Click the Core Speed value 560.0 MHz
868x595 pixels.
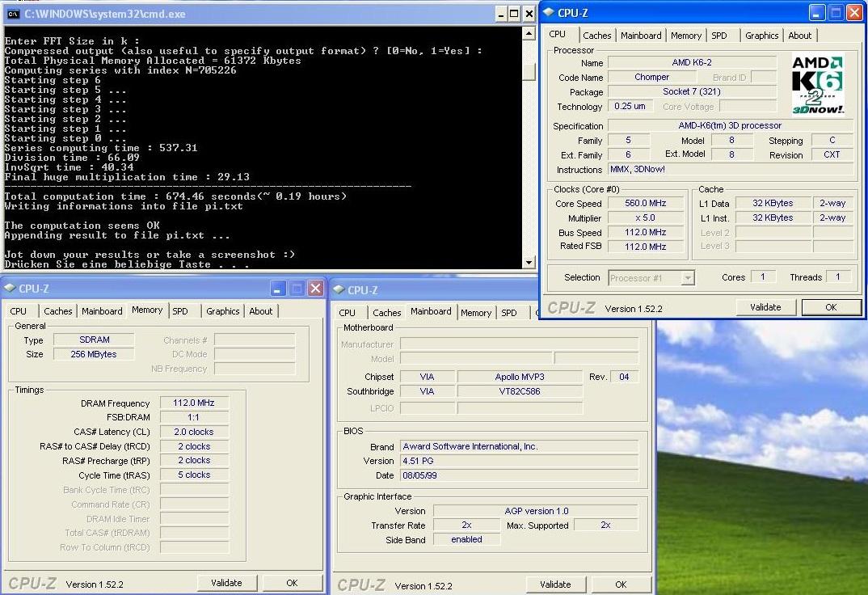646,203
